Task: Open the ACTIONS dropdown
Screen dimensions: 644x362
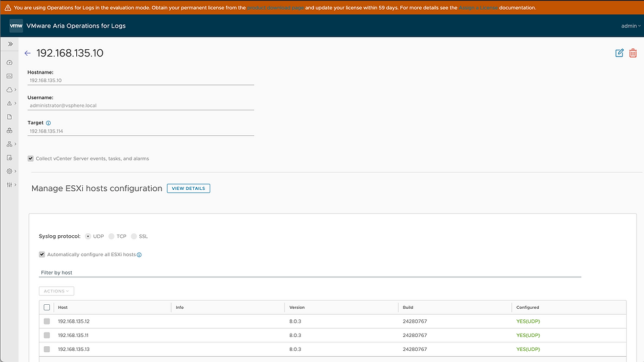Action: 57,291
